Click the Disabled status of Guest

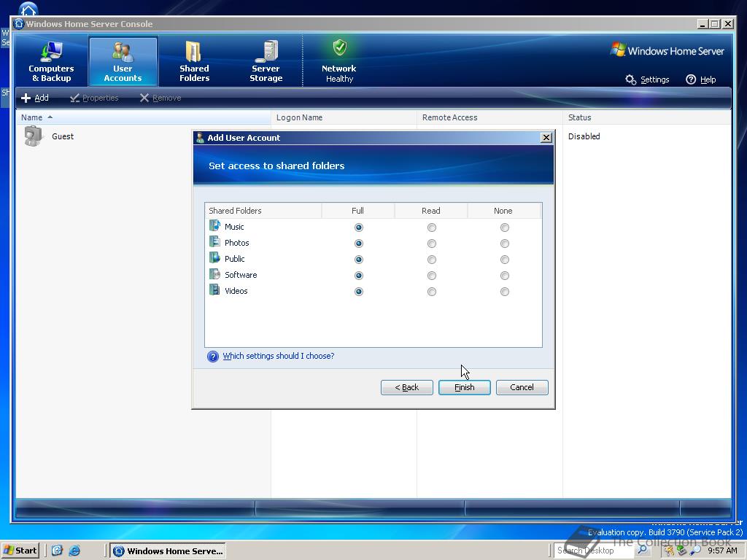tap(584, 136)
